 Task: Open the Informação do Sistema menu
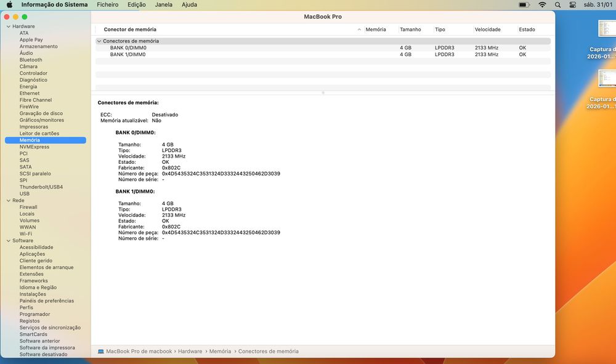54,5
